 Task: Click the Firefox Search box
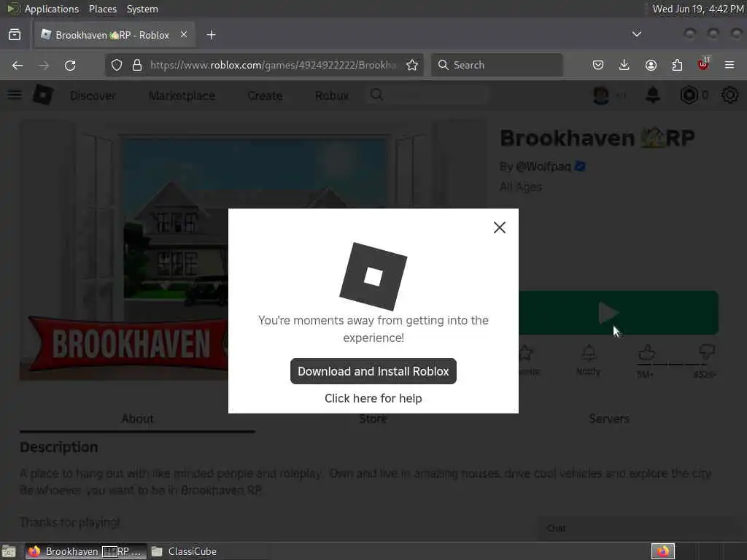(x=497, y=65)
